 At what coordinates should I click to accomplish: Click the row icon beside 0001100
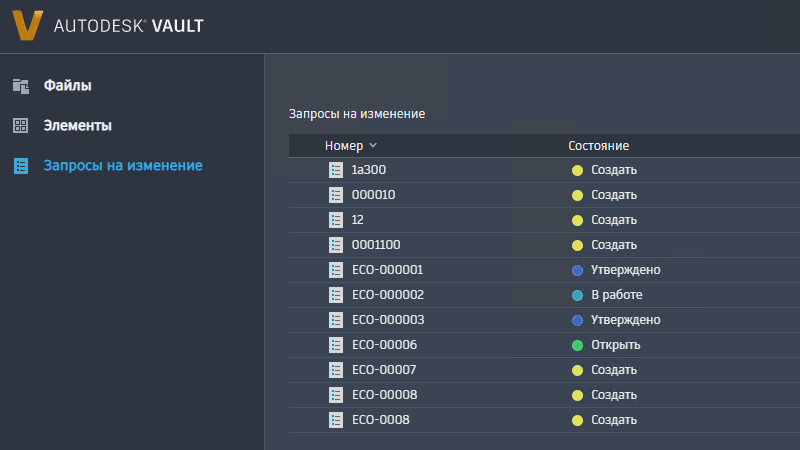(336, 245)
